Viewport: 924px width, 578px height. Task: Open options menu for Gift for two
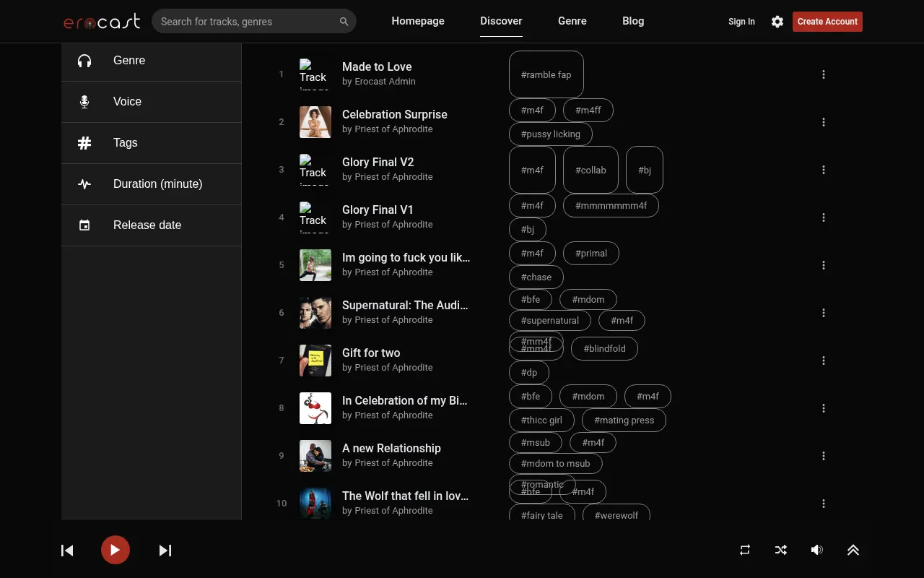(x=824, y=361)
